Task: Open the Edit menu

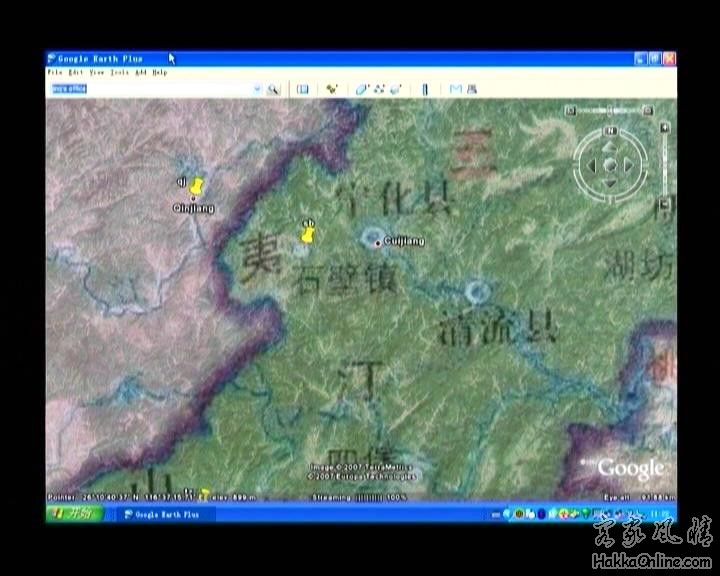Action: tap(75, 73)
